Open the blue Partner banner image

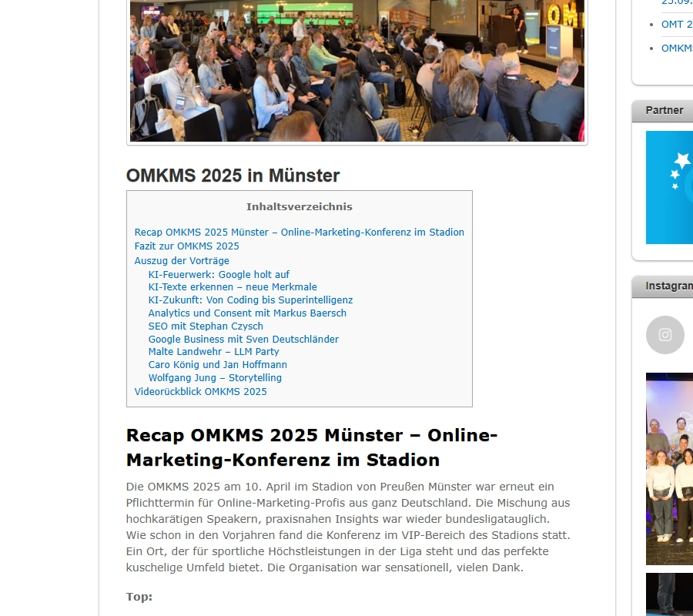tap(669, 187)
